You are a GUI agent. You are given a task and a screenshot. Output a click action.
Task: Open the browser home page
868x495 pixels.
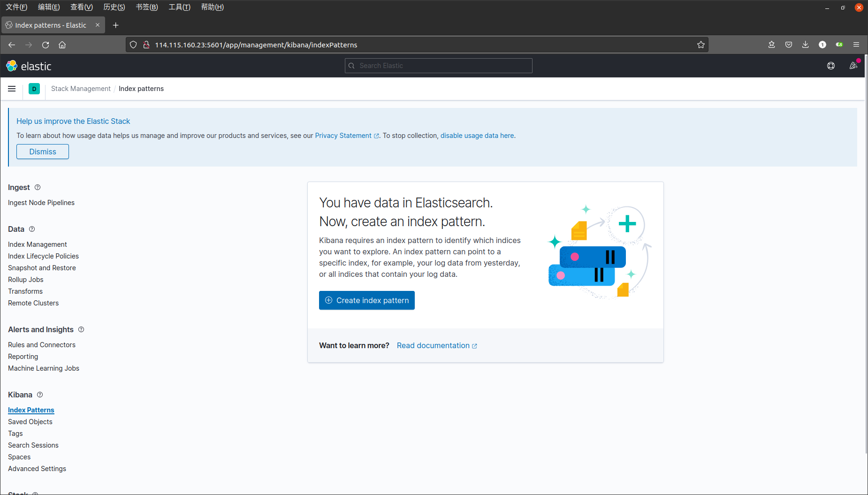tap(62, 45)
